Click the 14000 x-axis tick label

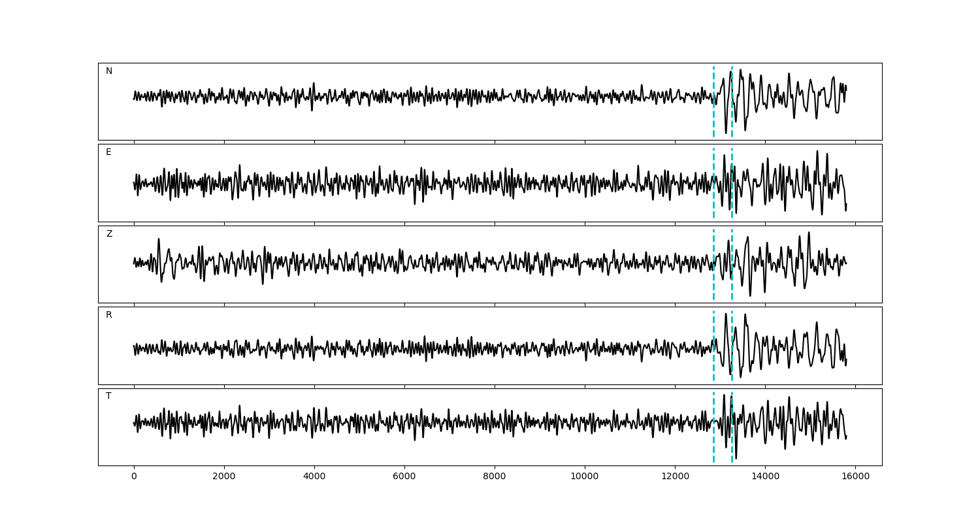765,477
